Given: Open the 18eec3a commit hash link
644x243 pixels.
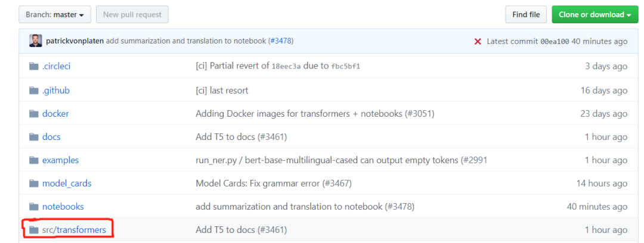Looking at the screenshot, I should coord(287,66).
